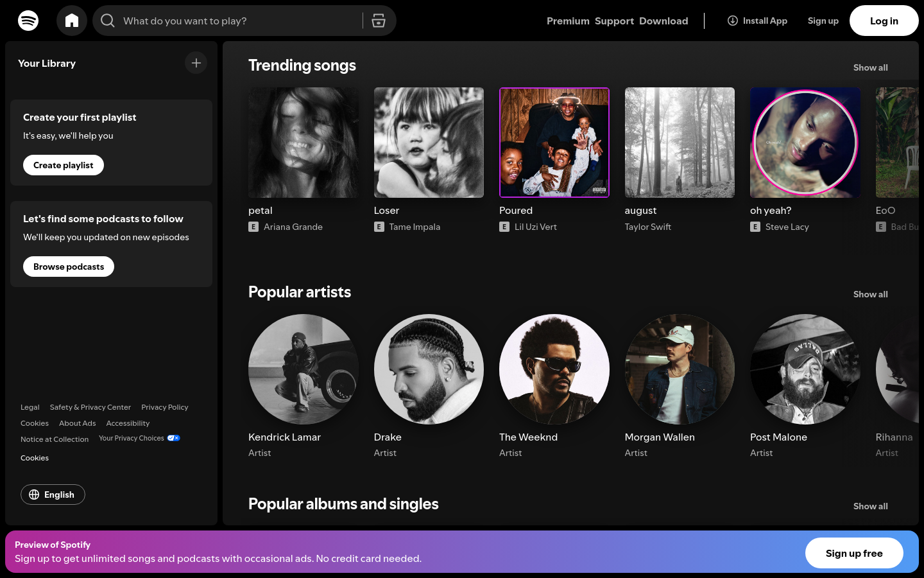Show all Popular albums and singles

click(x=871, y=506)
